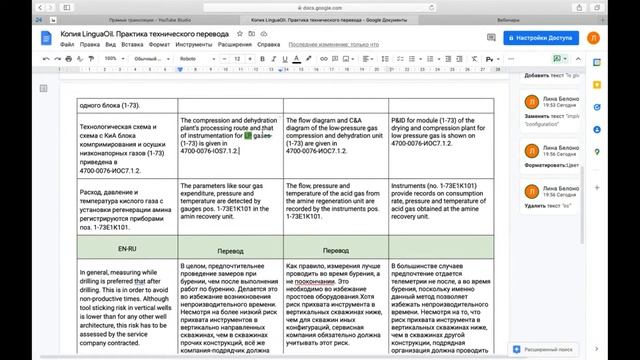The height and width of the screenshot is (360, 640).
Task: Open the zoom 100% dropdown
Action: coord(114,59)
